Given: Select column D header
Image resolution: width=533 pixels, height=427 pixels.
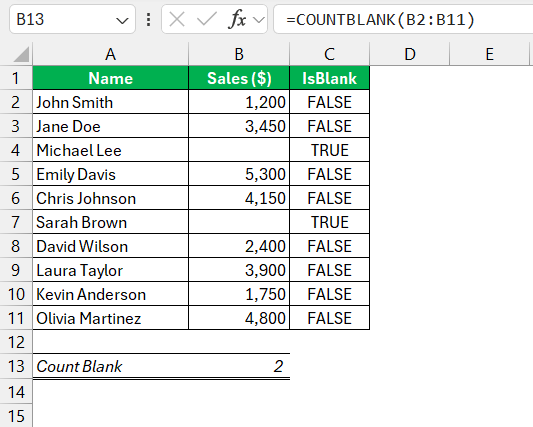Looking at the screenshot, I should point(410,54).
